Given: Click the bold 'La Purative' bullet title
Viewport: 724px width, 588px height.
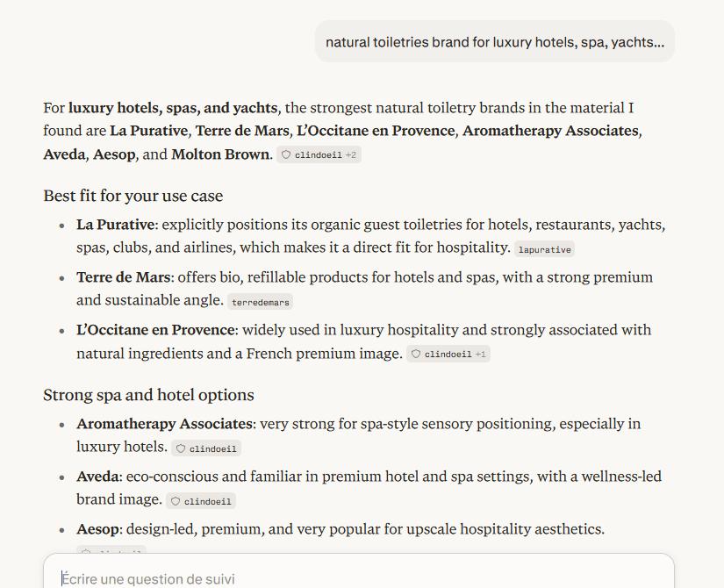Looking at the screenshot, I should 116,225.
